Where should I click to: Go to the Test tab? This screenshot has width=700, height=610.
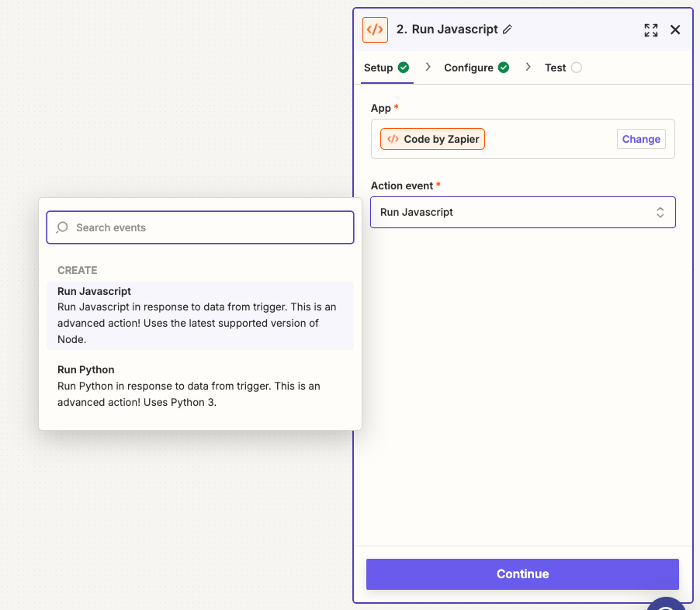coord(563,68)
